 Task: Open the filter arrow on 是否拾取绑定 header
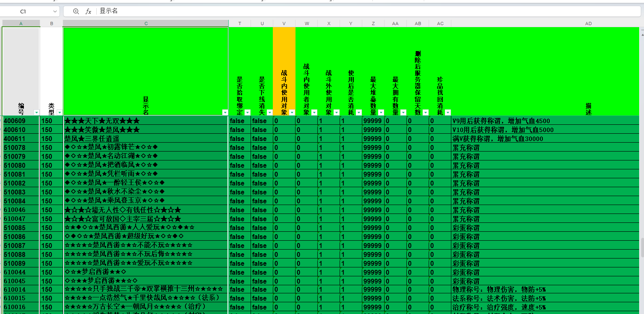247,112
